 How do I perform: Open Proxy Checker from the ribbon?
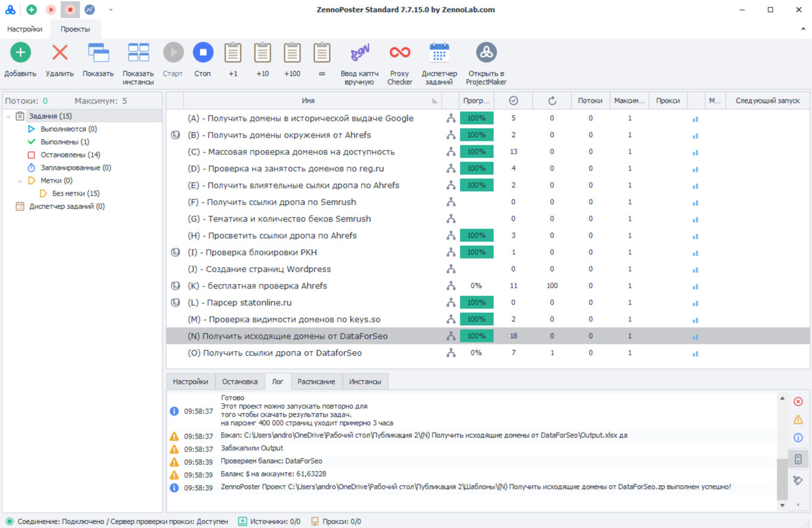coord(400,64)
